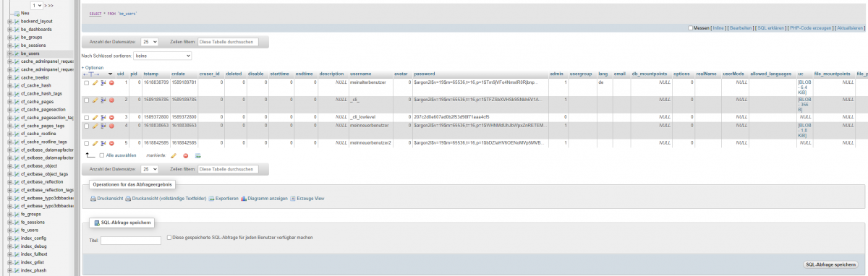Enable the 'Messen' profiling checkbox
The height and width of the screenshot is (276, 868).
coord(691,28)
